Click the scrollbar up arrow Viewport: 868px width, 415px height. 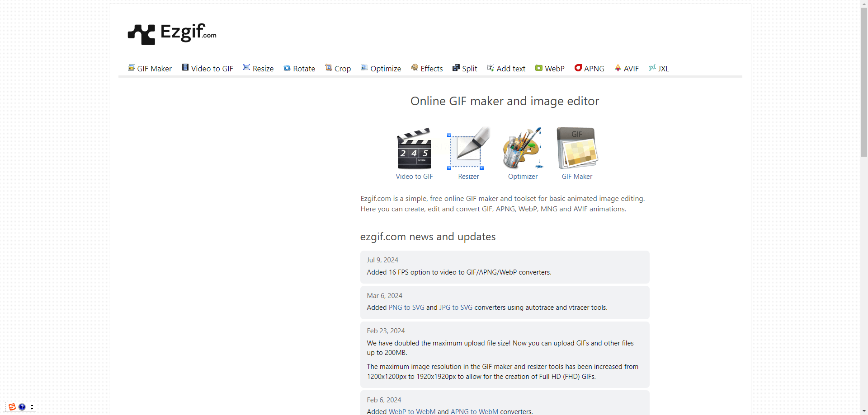pyautogui.click(x=864, y=4)
